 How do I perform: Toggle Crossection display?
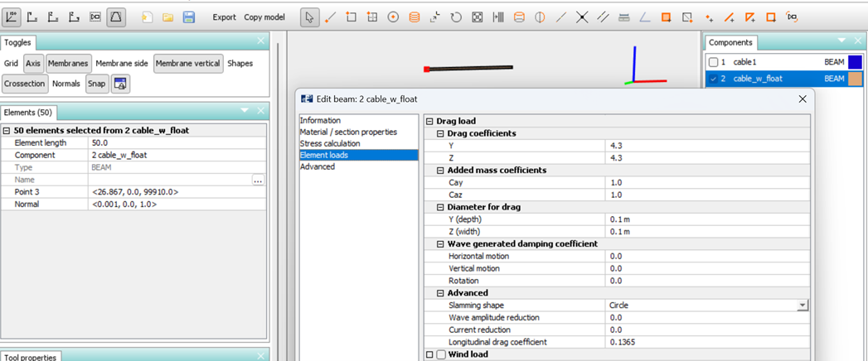[24, 84]
